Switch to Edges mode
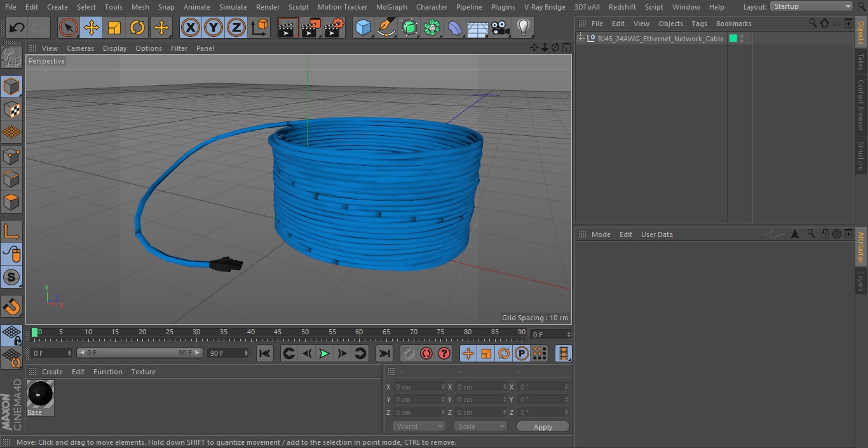The image size is (868, 448). coord(11,179)
